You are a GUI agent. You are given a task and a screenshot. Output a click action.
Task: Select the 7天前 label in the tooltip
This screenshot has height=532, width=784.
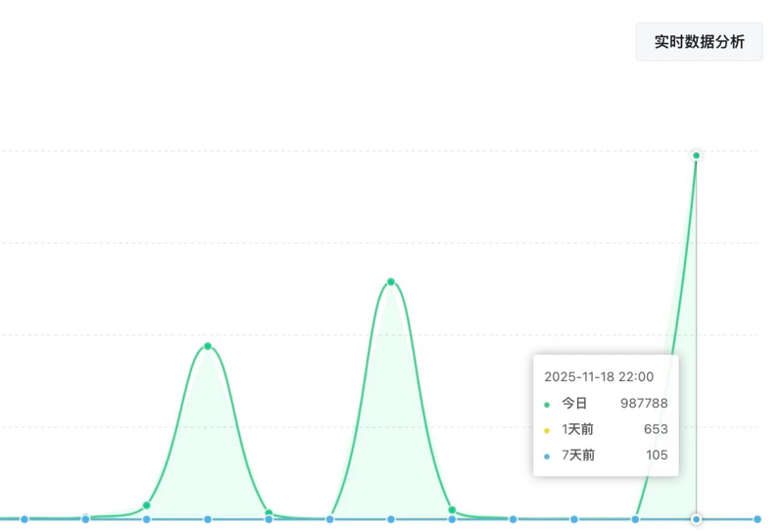click(577, 456)
